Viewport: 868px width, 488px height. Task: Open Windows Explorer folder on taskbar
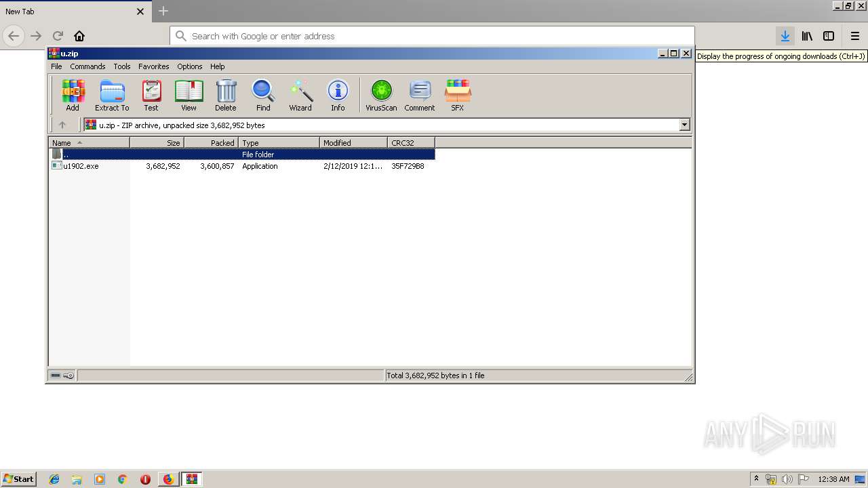(77, 479)
